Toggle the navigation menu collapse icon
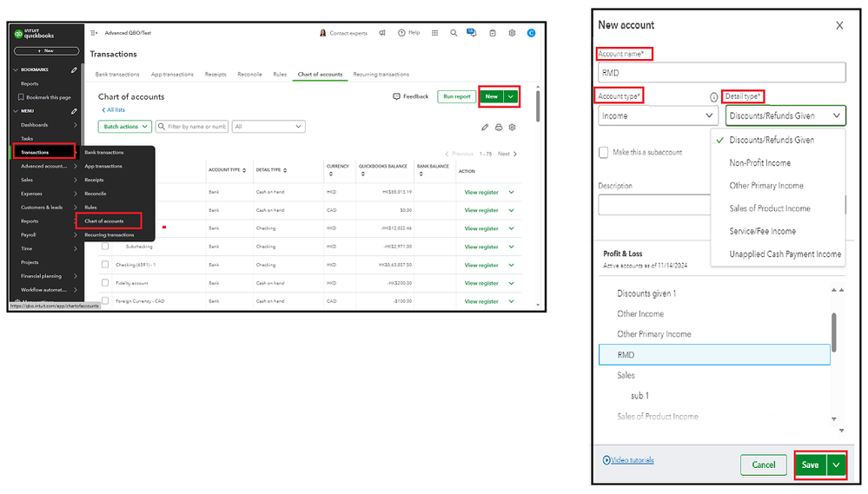 [94, 33]
